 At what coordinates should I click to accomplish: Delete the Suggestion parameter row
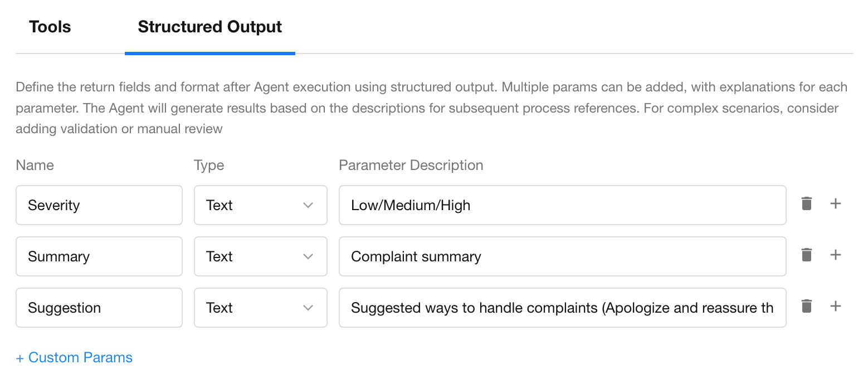click(806, 307)
